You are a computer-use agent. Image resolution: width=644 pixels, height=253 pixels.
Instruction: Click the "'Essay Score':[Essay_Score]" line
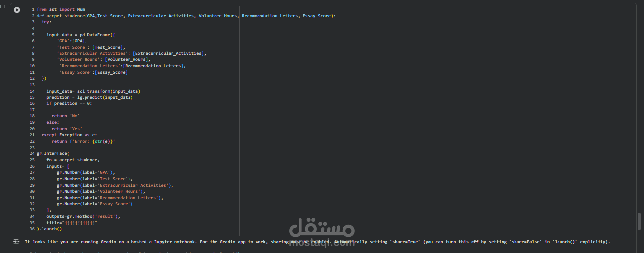(x=93, y=72)
